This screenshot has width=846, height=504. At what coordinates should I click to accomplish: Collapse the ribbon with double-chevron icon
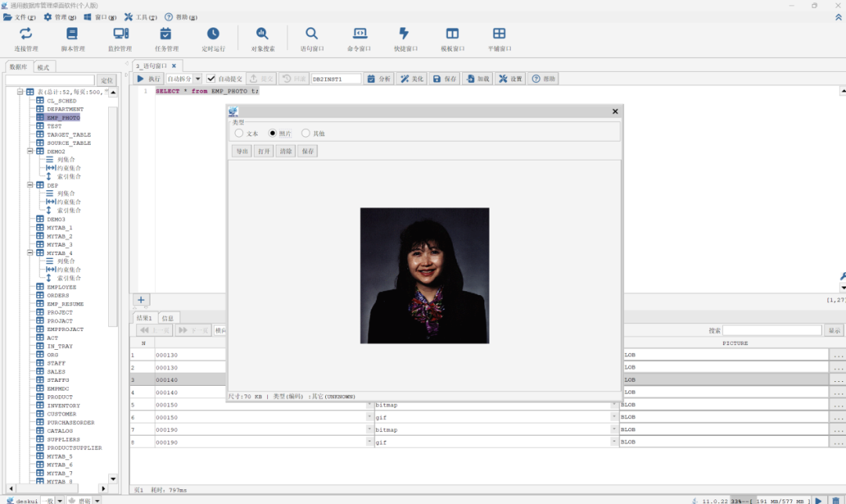pos(838,17)
